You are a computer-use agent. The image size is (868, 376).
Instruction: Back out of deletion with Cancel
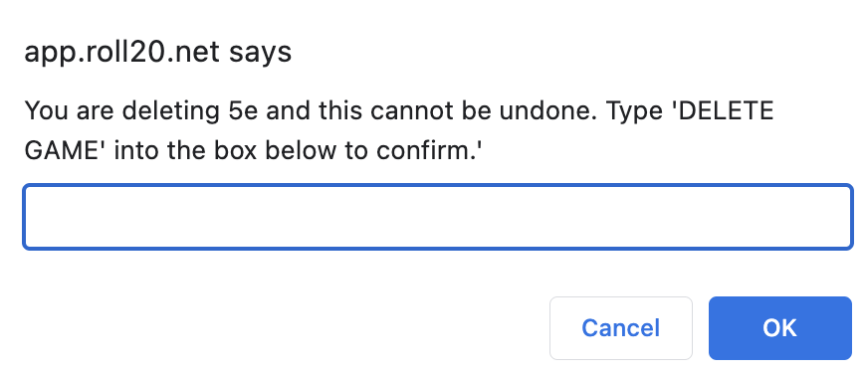coord(620,328)
